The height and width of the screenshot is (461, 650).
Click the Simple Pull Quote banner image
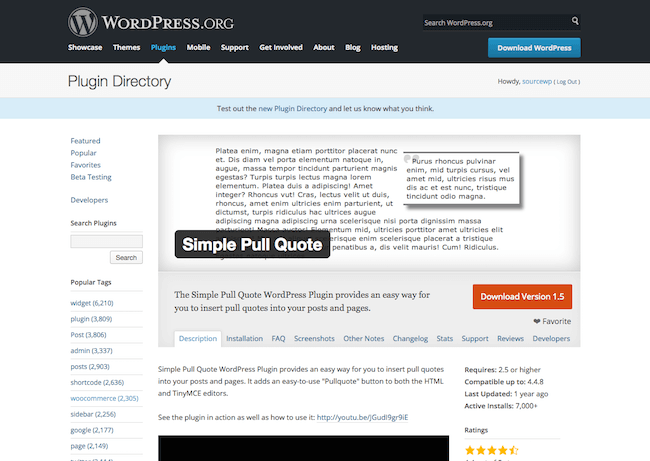click(x=369, y=203)
